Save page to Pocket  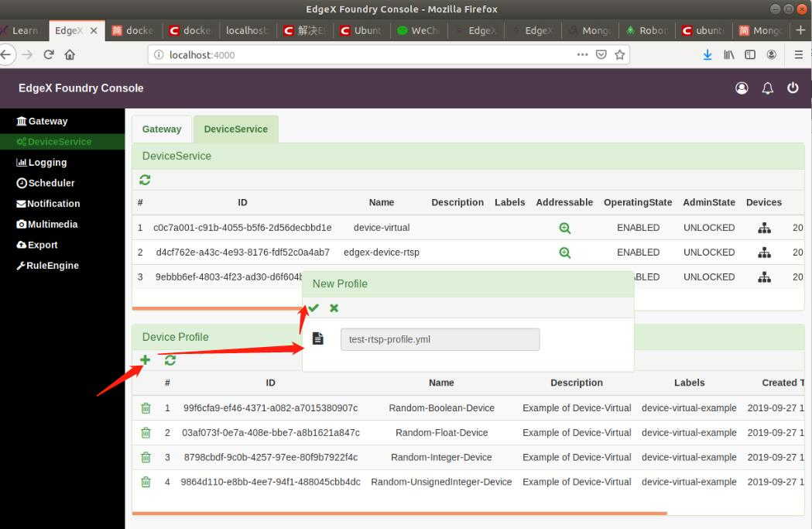[601, 54]
